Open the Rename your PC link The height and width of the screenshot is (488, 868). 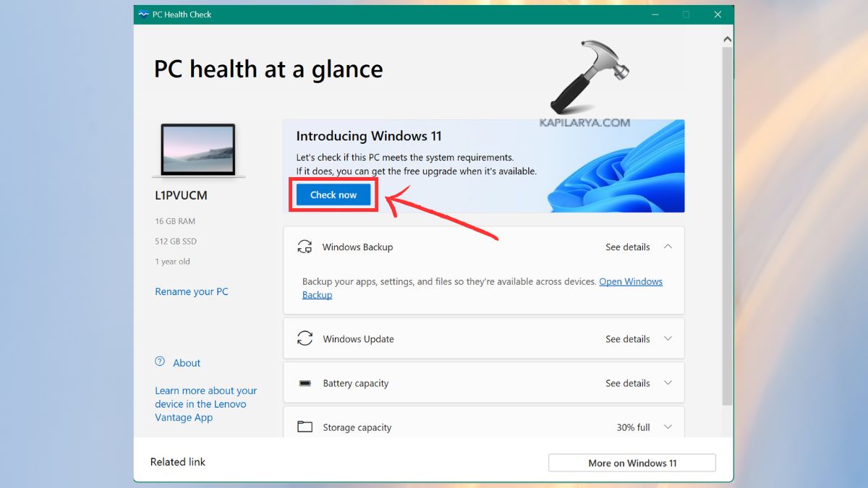click(191, 291)
